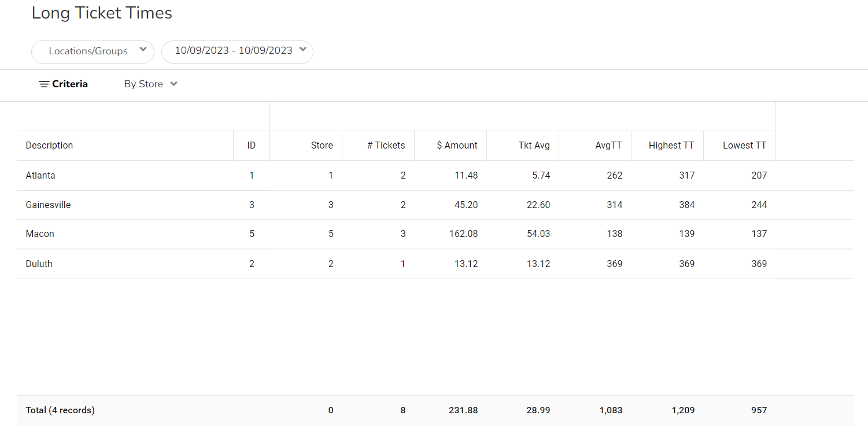Sort by the Description column header
This screenshot has height=430, width=868.
click(50, 146)
